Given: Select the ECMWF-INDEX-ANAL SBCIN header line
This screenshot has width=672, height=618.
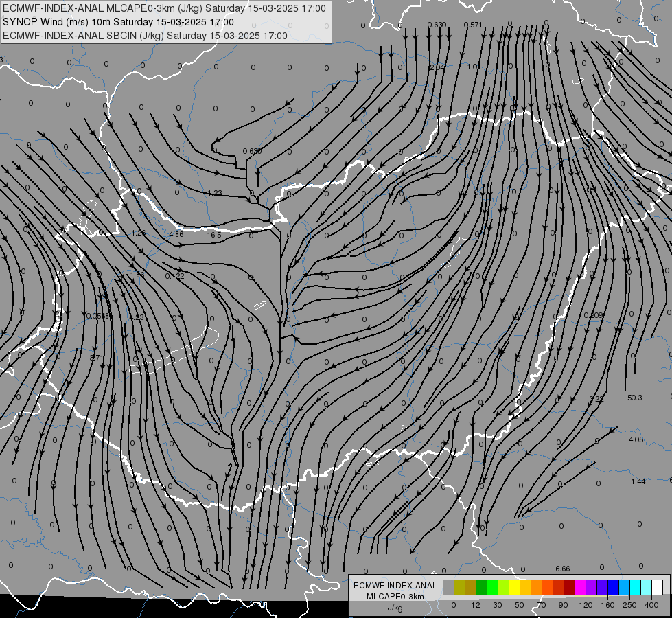Looking at the screenshot, I should (x=145, y=36).
